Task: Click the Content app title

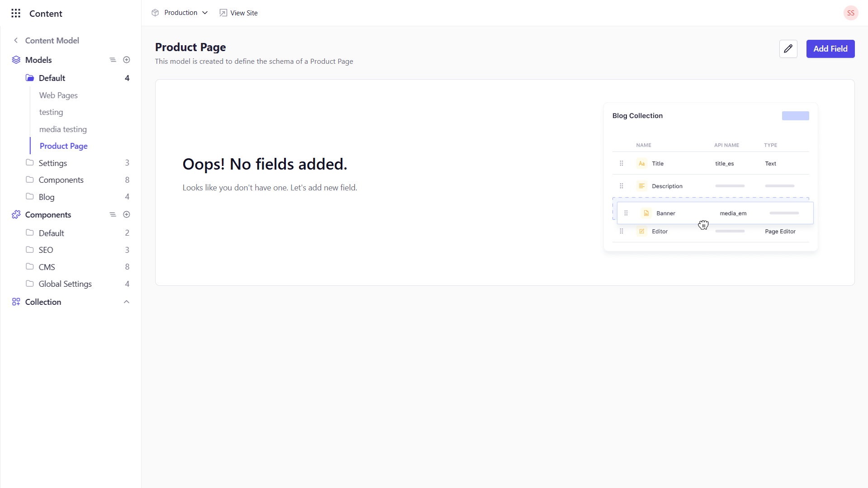Action: point(46,14)
